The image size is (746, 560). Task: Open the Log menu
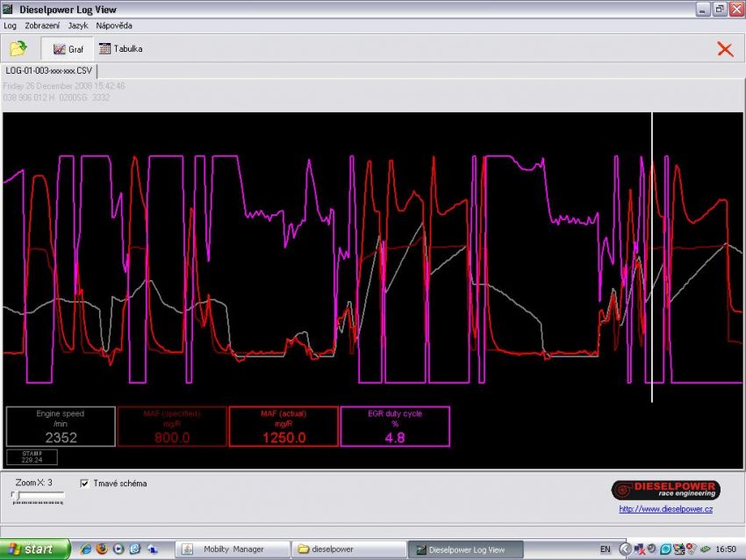click(x=10, y=25)
